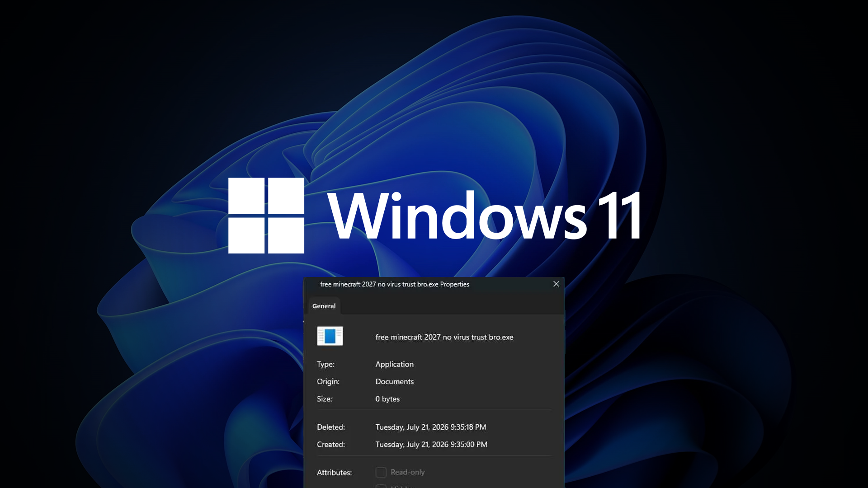Click the 'Created:' label

tap(331, 445)
